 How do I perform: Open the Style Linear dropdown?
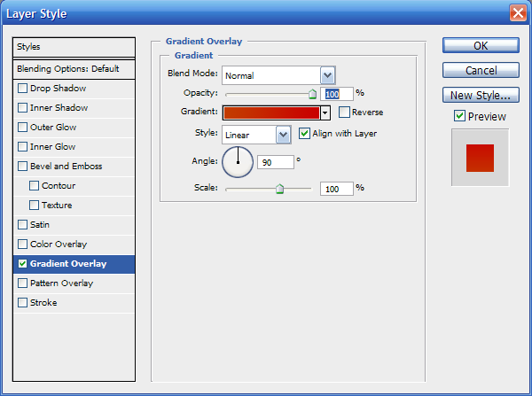[284, 135]
